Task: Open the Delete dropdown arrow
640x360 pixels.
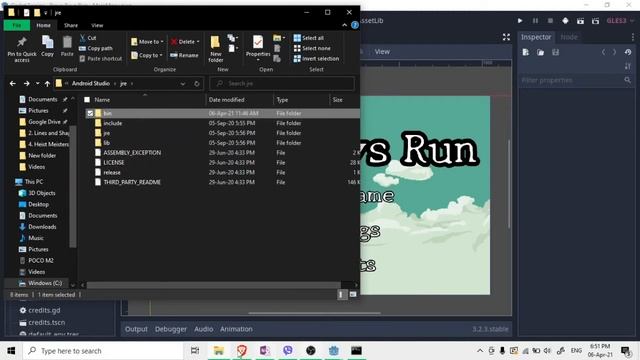Action: (x=198, y=42)
